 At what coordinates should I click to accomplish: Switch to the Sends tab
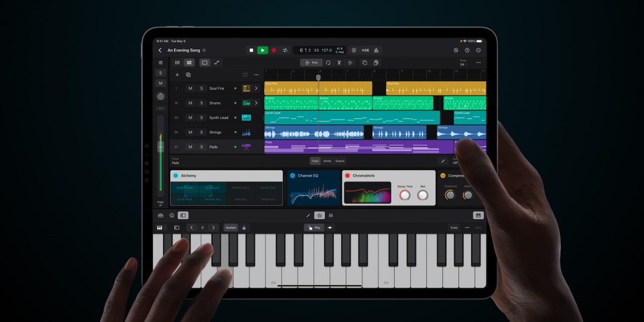click(x=328, y=161)
